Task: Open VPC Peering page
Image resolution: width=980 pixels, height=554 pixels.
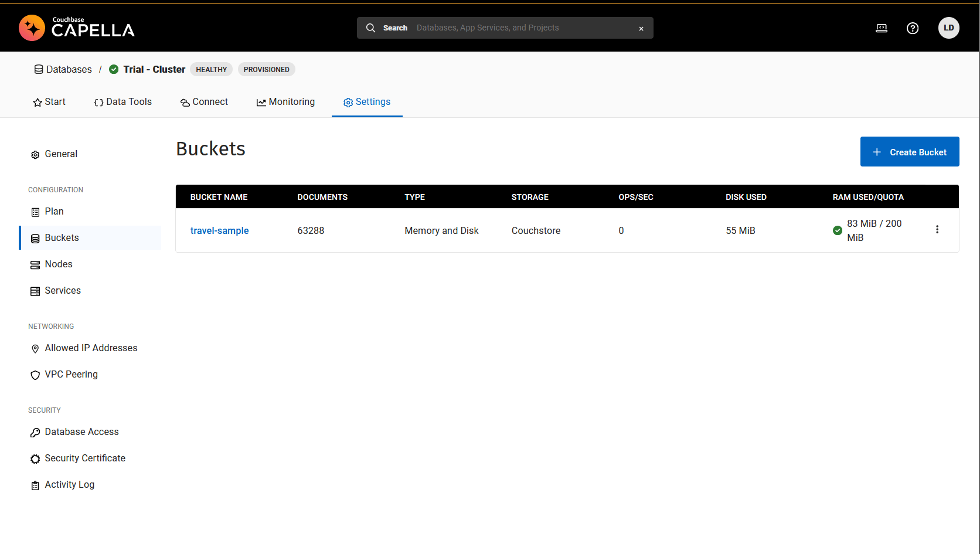Action: (x=90, y=375)
